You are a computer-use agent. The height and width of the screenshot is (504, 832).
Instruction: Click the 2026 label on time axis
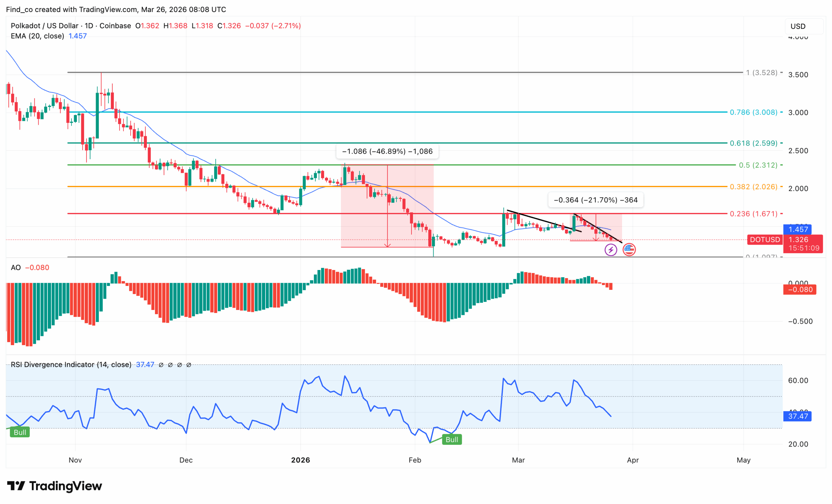(x=301, y=460)
